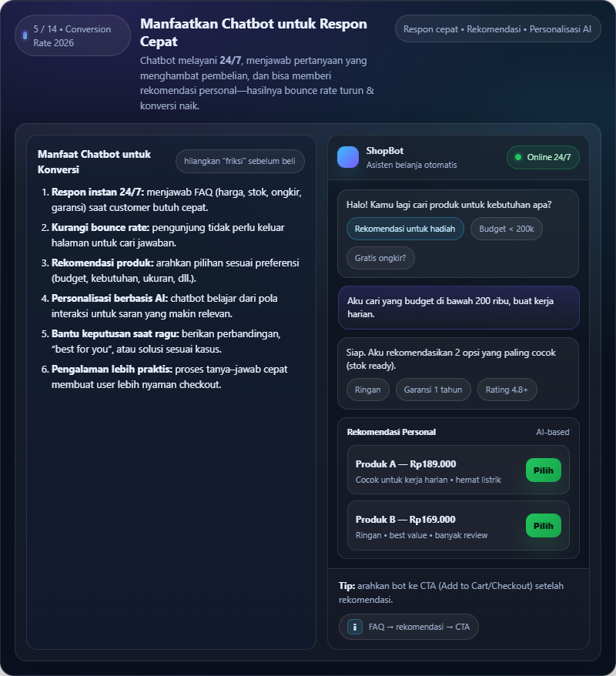This screenshot has height=676, width=616.
Task: Click the slide counter indicator dot
Action: tap(25, 35)
